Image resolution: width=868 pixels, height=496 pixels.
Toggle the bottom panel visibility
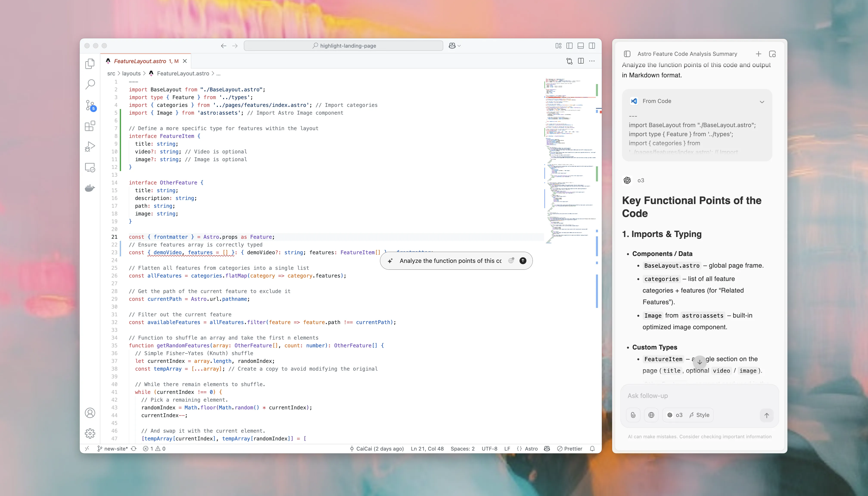(x=581, y=45)
